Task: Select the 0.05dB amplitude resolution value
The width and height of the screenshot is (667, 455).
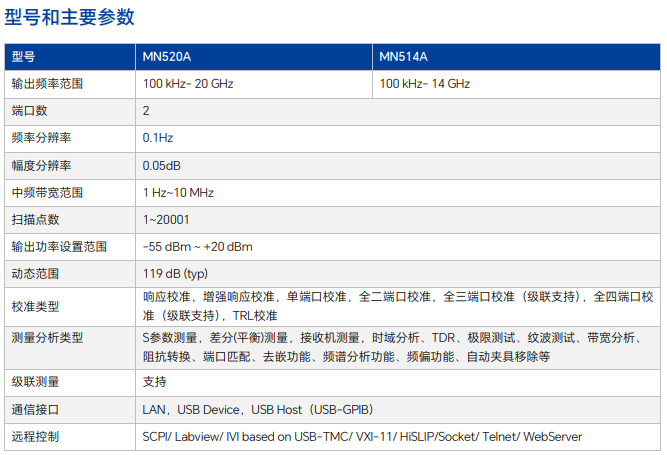Action: coord(162,165)
